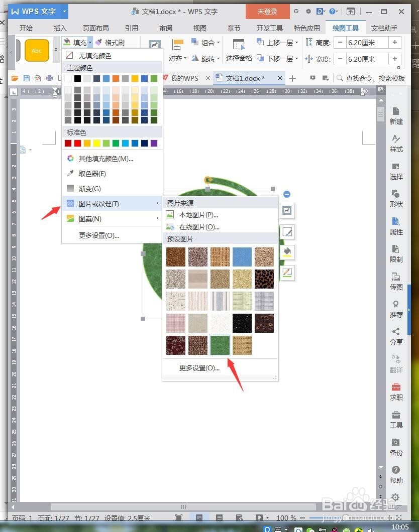Select the blue texture preset thumbnail

242,257
